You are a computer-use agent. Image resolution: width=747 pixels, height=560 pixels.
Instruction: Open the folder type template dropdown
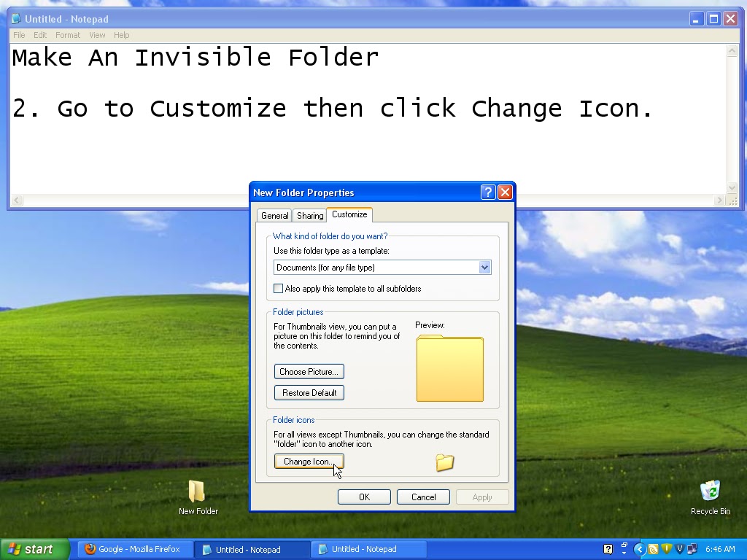click(x=484, y=268)
